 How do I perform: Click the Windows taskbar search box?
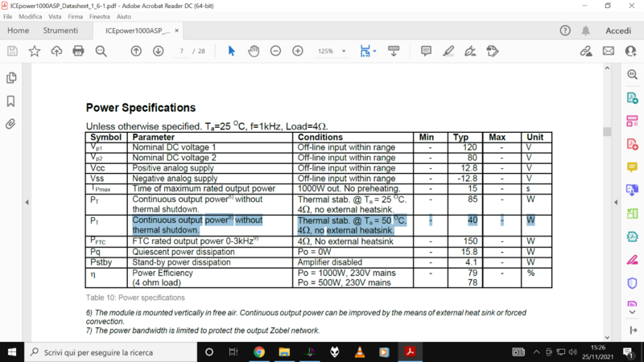coord(111,352)
